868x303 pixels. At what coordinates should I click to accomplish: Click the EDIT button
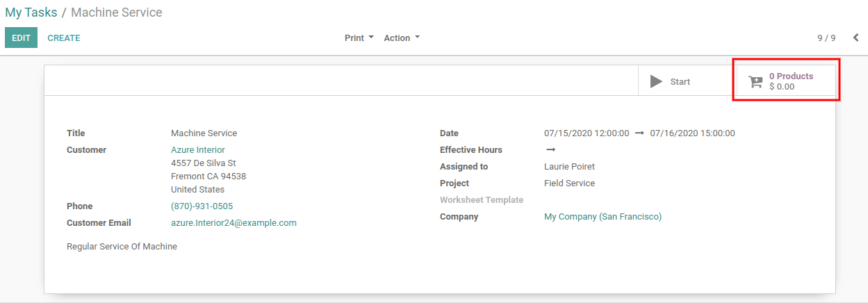[x=21, y=38]
